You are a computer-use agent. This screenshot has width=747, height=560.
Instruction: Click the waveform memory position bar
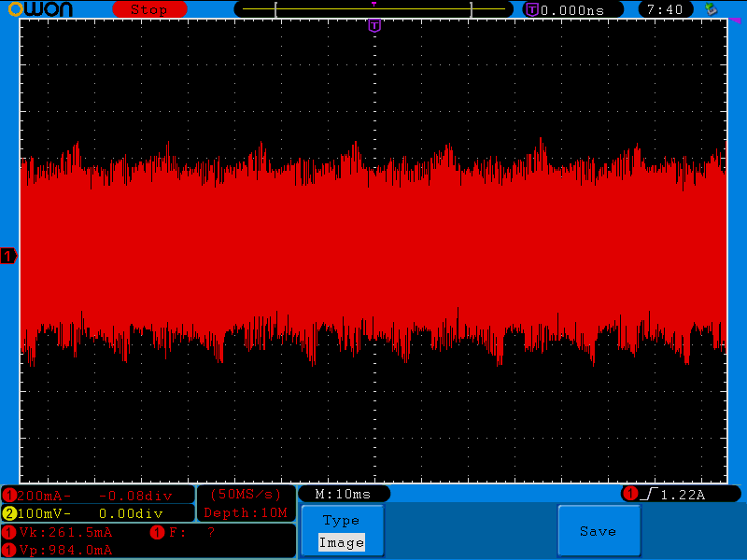pos(373,9)
